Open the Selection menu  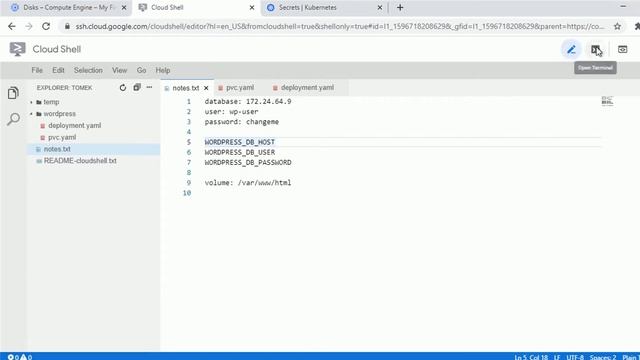(x=88, y=70)
